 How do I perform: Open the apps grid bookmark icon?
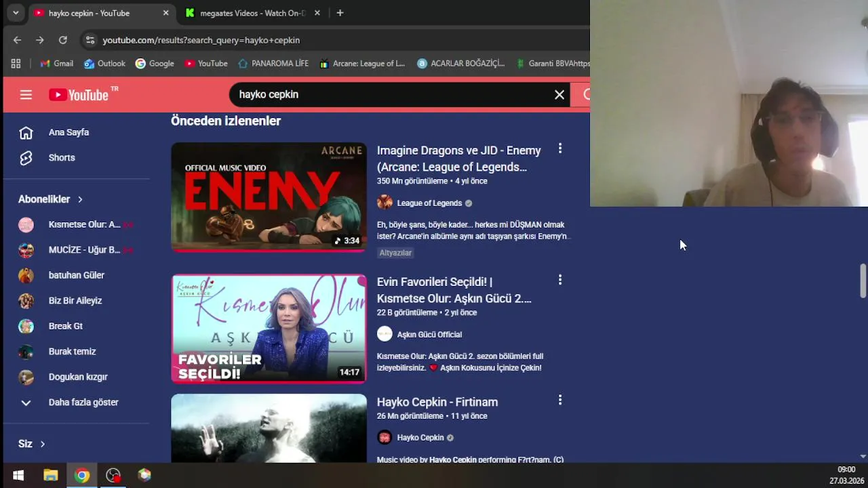point(16,64)
